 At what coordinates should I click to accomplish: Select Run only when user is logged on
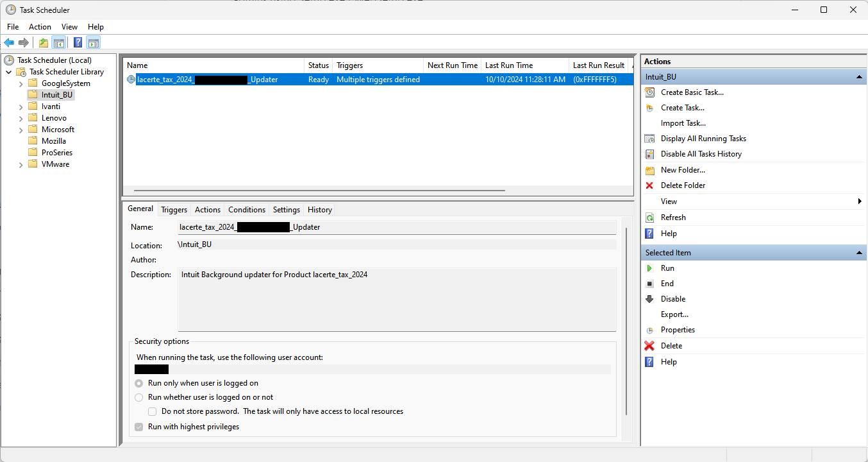pos(139,383)
